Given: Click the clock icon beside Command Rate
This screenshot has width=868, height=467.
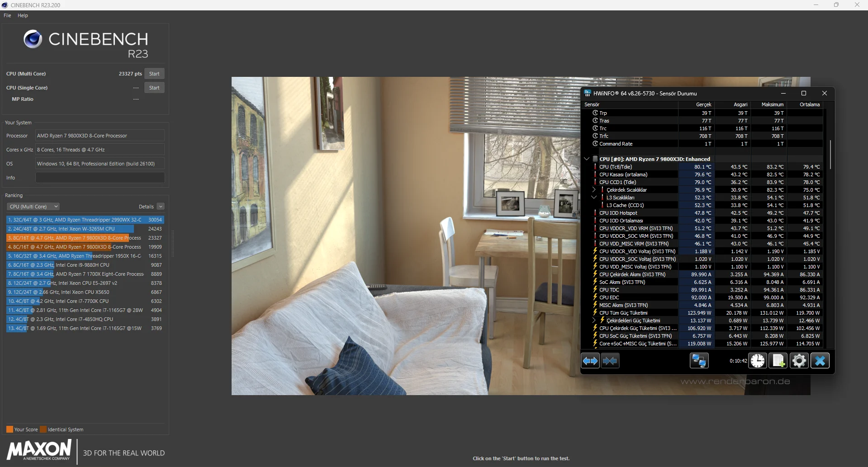Looking at the screenshot, I should pyautogui.click(x=595, y=144).
